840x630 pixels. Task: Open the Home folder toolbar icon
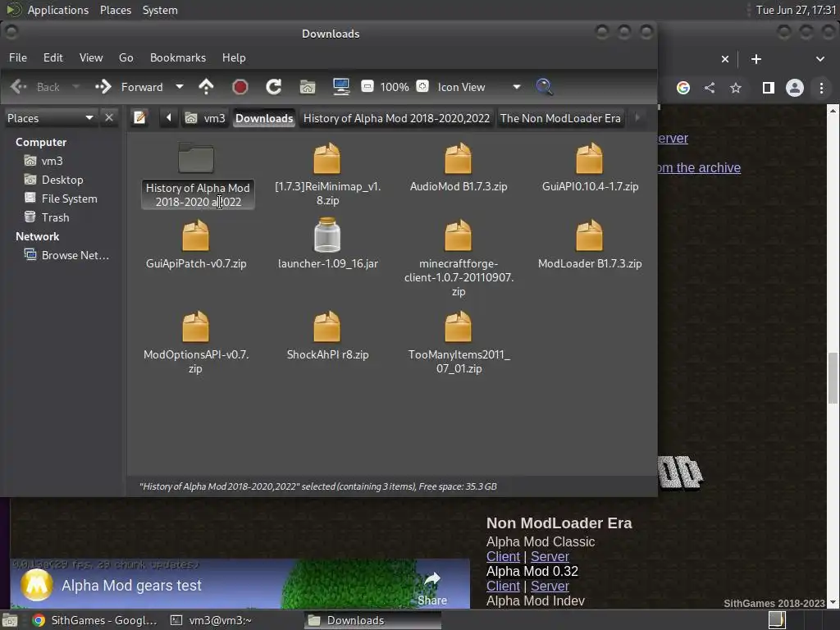308,87
